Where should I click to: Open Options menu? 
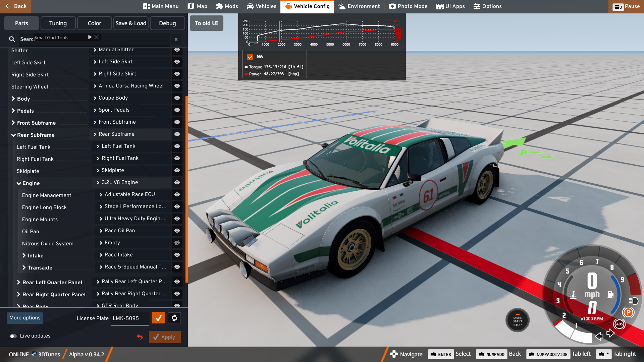pos(488,6)
